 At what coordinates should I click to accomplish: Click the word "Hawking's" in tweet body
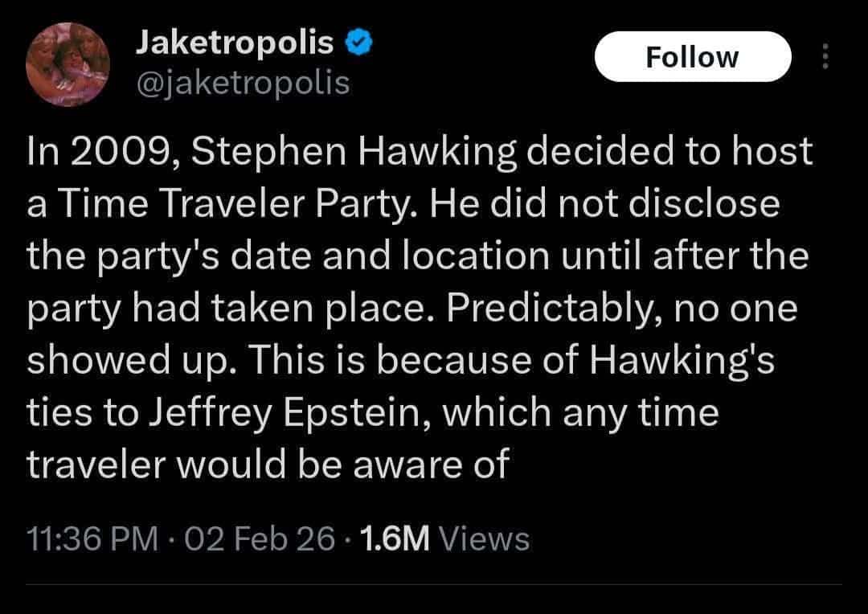click(x=682, y=362)
